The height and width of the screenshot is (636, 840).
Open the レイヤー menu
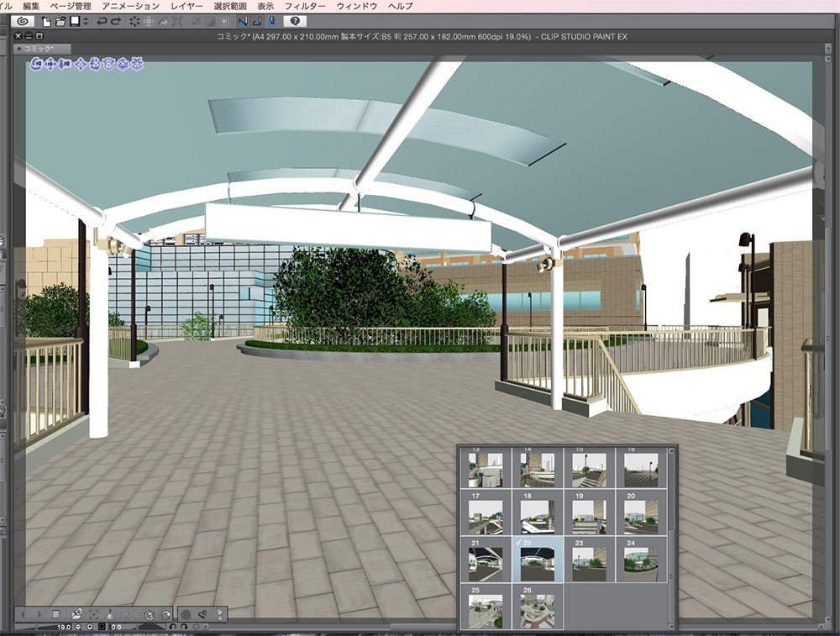click(186, 7)
